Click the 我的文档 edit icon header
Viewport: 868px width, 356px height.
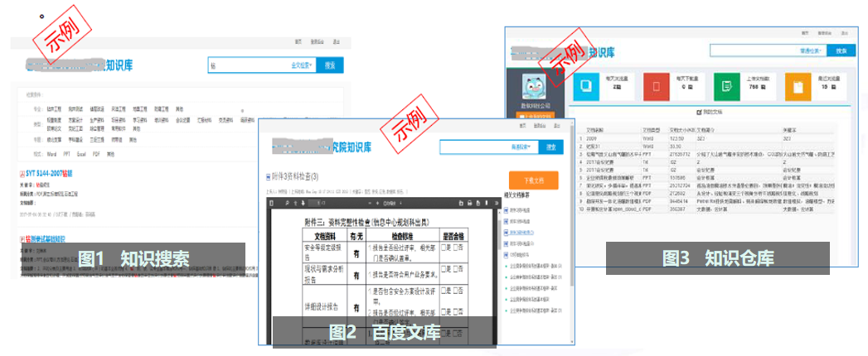click(x=699, y=112)
